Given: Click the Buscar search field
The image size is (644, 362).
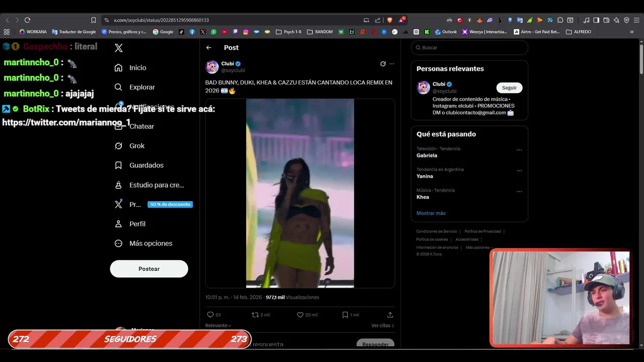Looking at the screenshot, I should point(469,48).
